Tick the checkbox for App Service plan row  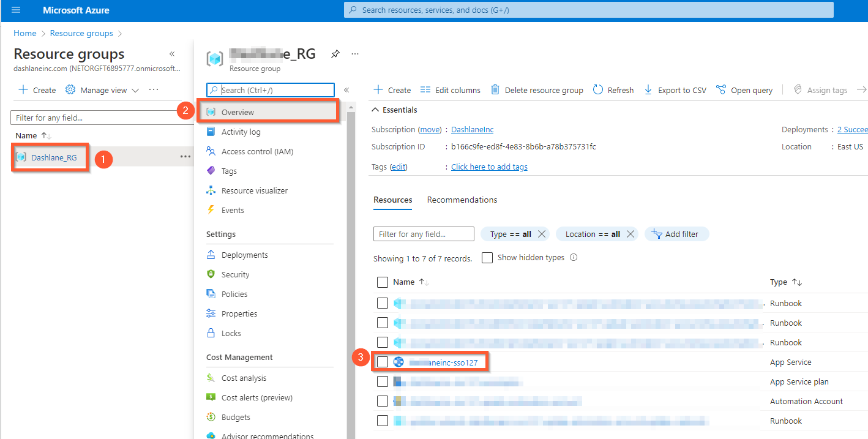[383, 381]
